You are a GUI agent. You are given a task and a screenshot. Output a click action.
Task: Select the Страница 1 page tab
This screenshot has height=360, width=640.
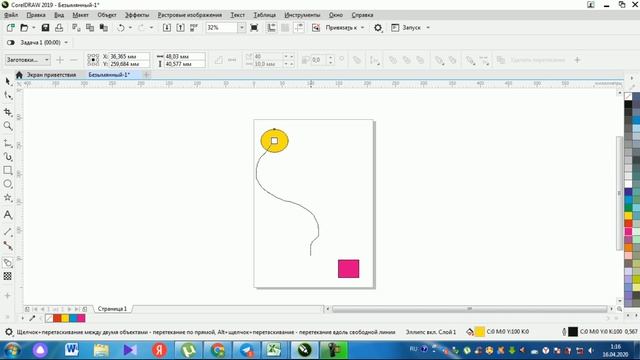pos(112,309)
